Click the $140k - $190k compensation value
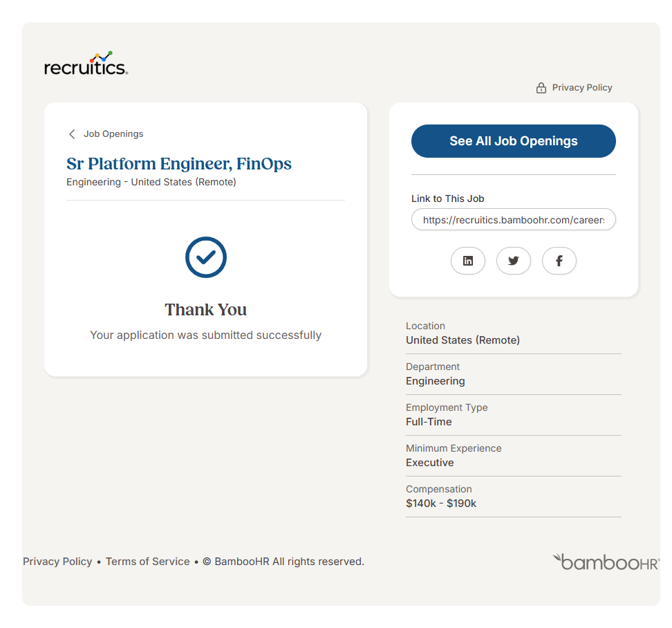The width and height of the screenshot is (672, 628). [441, 504]
